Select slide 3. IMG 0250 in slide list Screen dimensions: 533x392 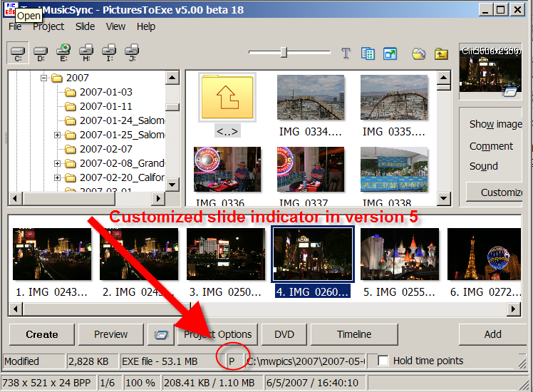[x=226, y=254]
